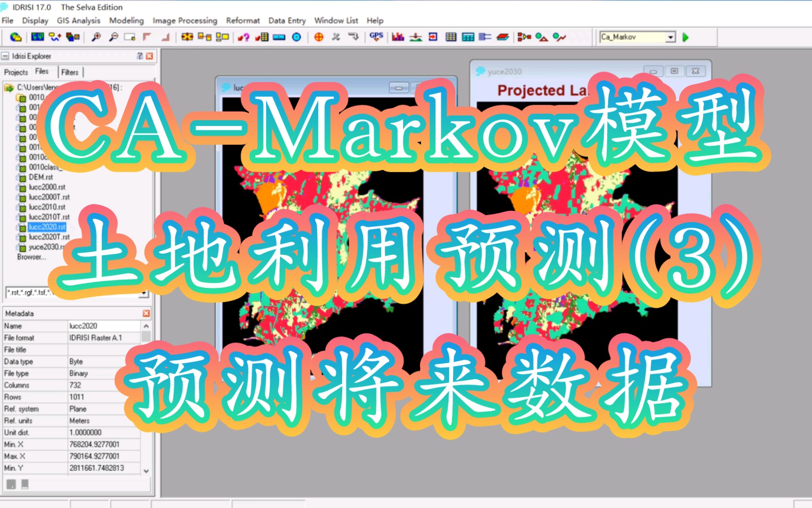This screenshot has height=508, width=812.
Task: Select lucc2000T.rst in the file tree
Action: pos(49,197)
